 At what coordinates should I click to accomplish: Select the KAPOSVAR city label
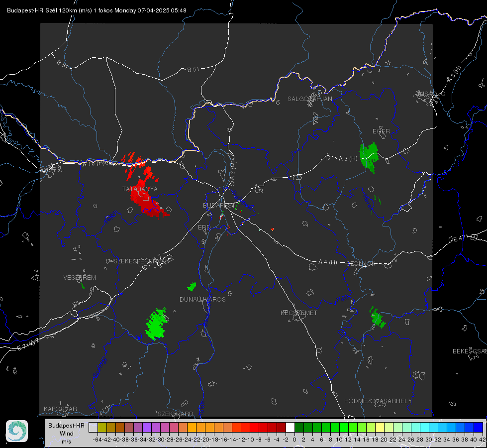click(x=60, y=409)
